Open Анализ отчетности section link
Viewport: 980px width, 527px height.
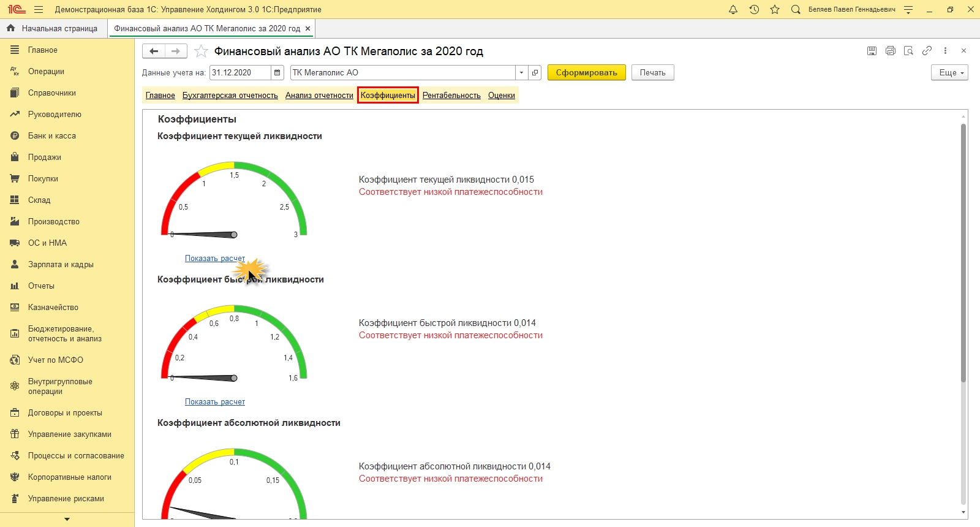click(319, 96)
